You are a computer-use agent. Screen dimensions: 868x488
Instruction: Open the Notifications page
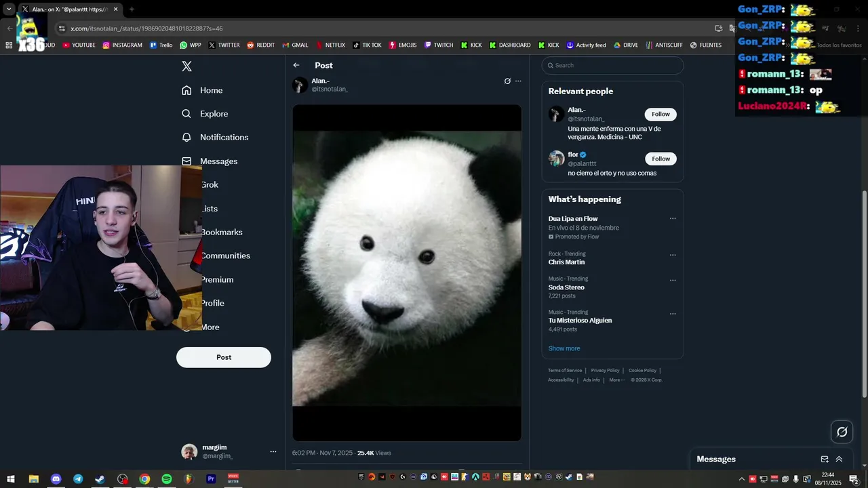tap(215, 137)
